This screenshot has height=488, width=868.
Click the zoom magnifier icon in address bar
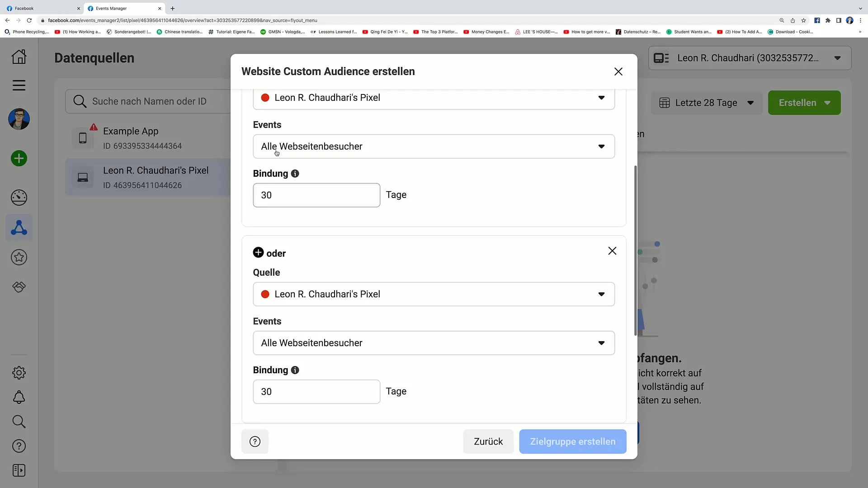(782, 20)
